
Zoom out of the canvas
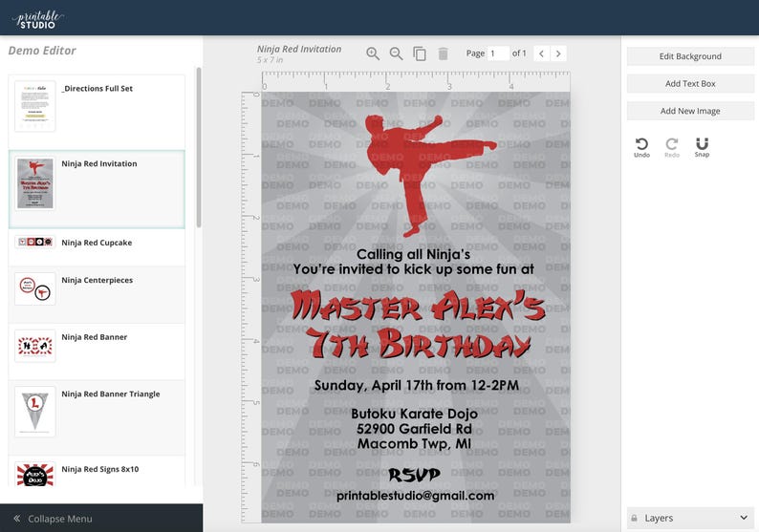396,53
